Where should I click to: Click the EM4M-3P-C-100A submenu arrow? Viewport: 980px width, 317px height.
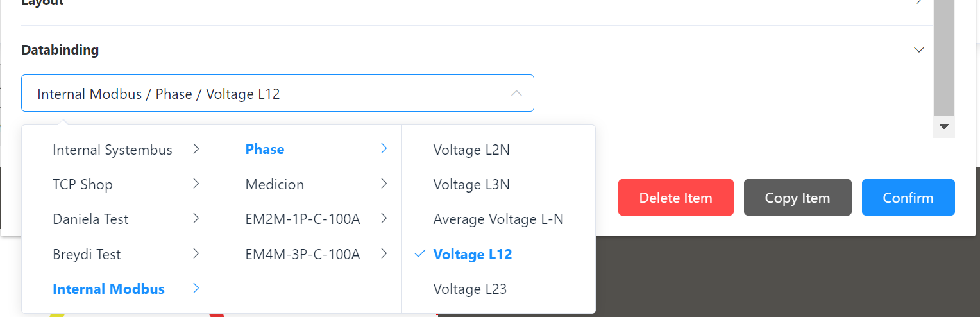384,254
